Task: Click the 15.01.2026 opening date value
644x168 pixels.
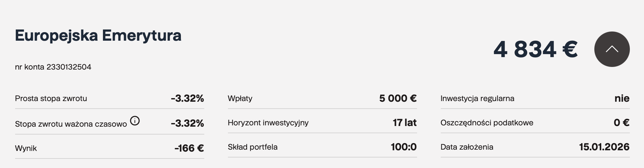Action: pyautogui.click(x=604, y=147)
